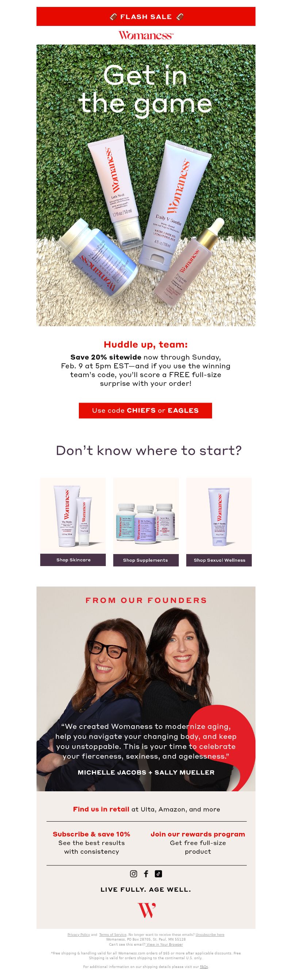
Task: Click the supplement bottles thumbnail
Action: (x=146, y=515)
